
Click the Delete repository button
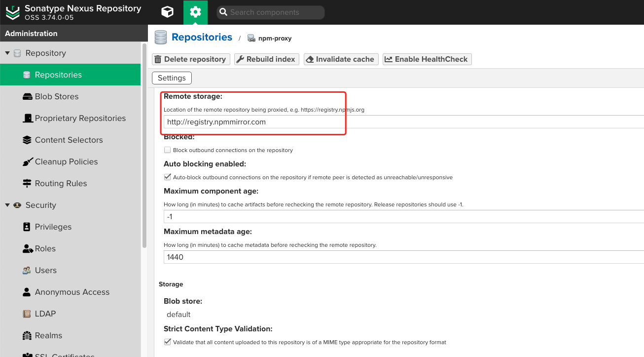tap(191, 59)
